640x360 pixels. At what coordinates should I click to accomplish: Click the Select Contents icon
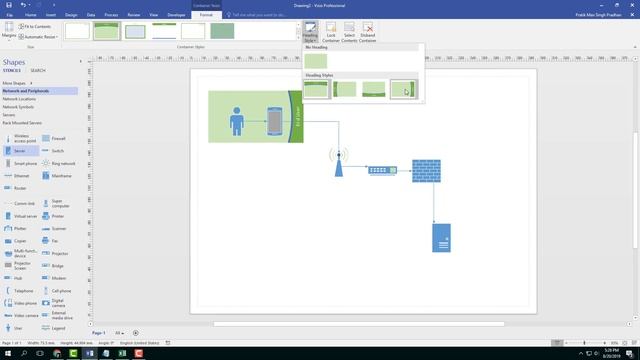[349, 32]
